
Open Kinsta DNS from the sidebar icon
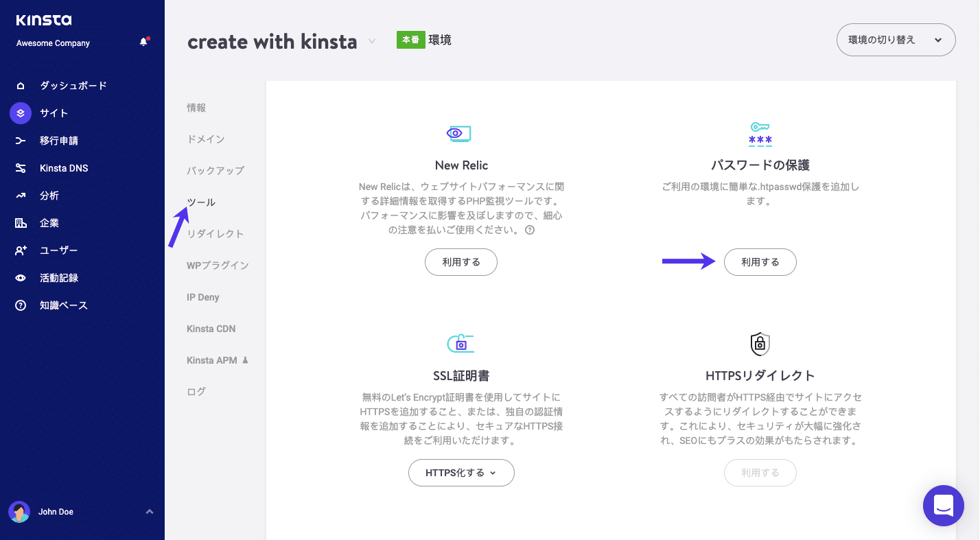pos(20,167)
